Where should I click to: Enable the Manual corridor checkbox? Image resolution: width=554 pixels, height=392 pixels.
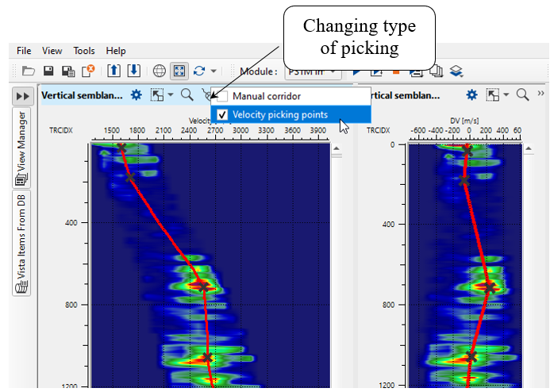coord(221,96)
